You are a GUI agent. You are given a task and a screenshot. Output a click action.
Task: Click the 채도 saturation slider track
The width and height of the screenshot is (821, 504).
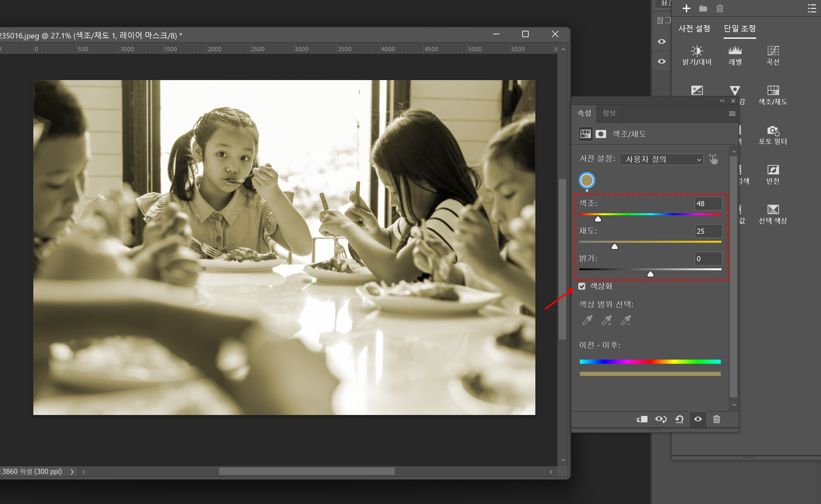[x=650, y=242]
